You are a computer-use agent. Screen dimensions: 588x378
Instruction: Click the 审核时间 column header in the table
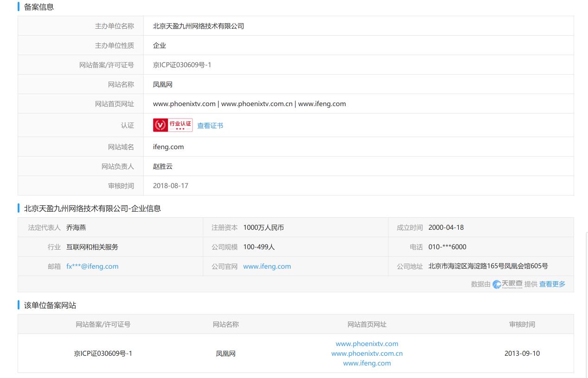coord(522,324)
